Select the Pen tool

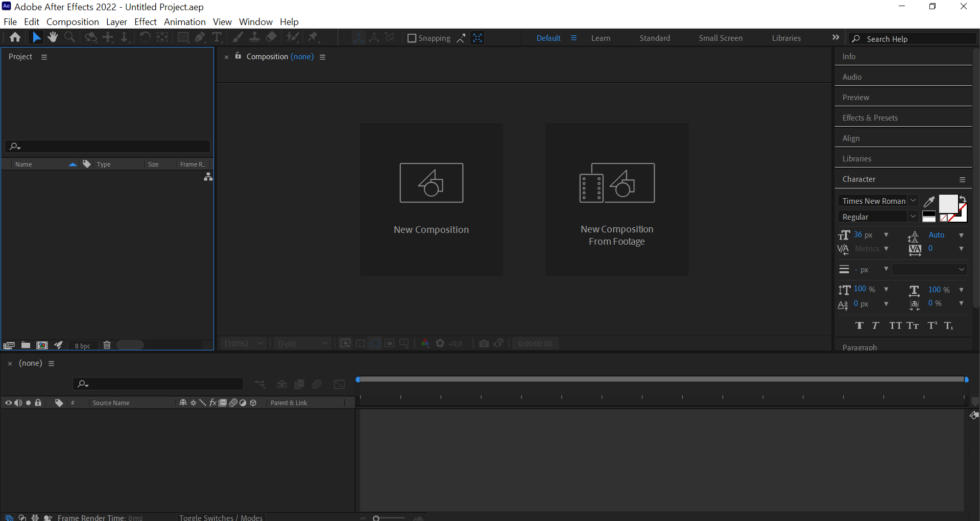(200, 37)
